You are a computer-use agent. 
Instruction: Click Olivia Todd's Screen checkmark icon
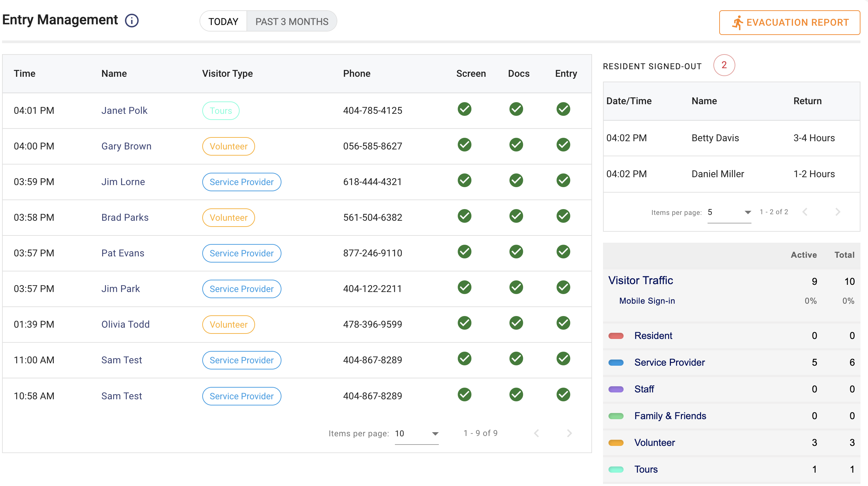coord(464,323)
